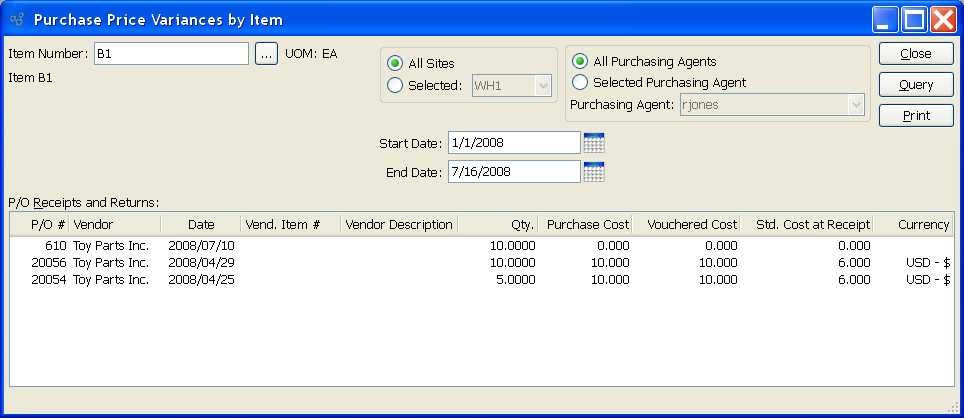Select the P/O 20056 receipt row

[480, 263]
